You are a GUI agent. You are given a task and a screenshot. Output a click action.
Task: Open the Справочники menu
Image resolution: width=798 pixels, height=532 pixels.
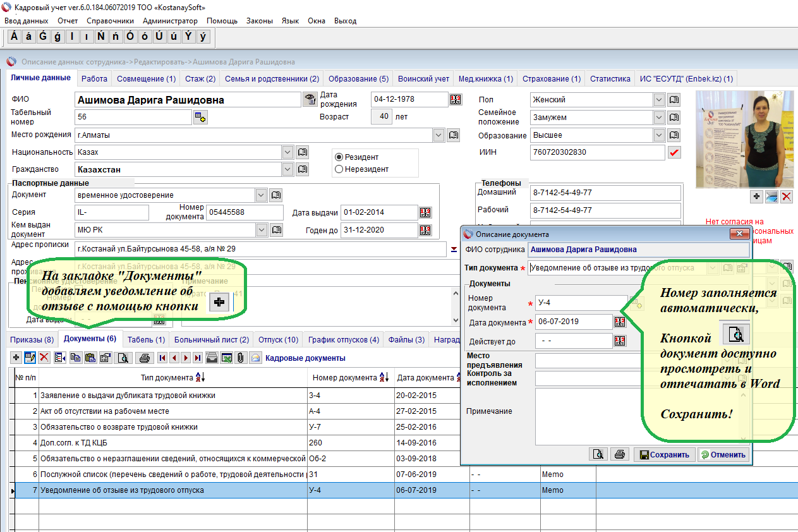tap(110, 21)
